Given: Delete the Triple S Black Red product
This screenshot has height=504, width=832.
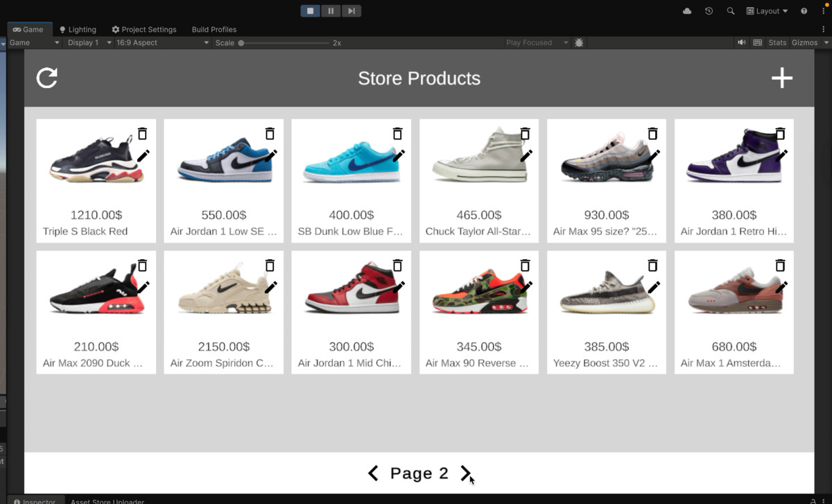Looking at the screenshot, I should [142, 133].
